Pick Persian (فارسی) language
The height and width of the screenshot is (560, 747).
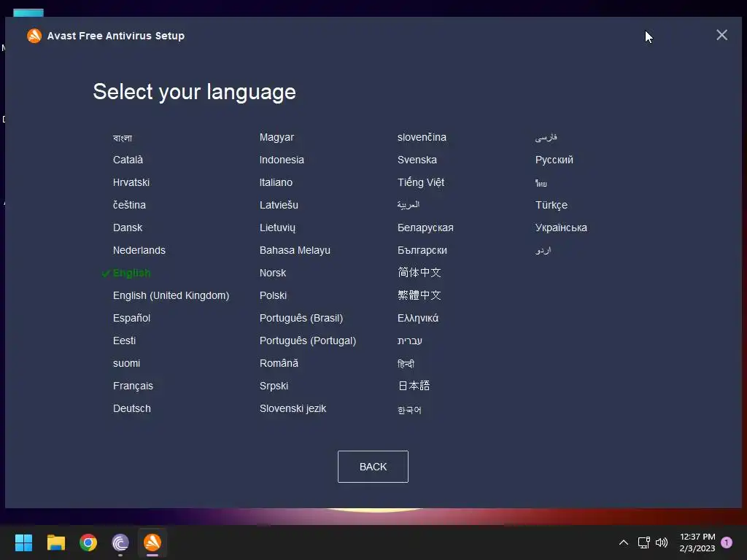[x=546, y=138]
